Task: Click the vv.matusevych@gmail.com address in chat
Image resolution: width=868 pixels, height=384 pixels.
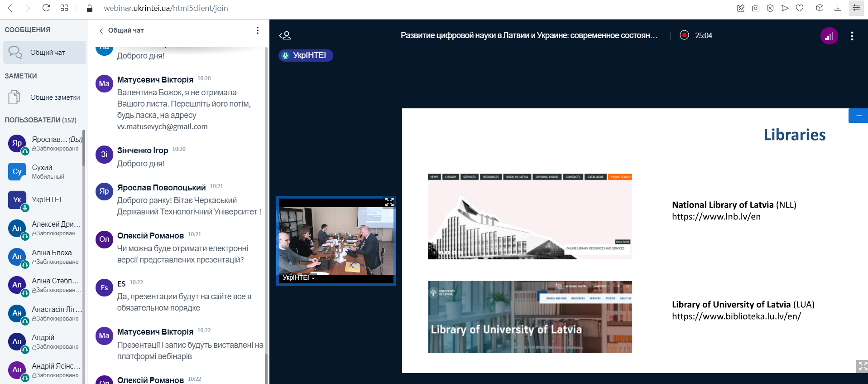Action: pyautogui.click(x=163, y=127)
